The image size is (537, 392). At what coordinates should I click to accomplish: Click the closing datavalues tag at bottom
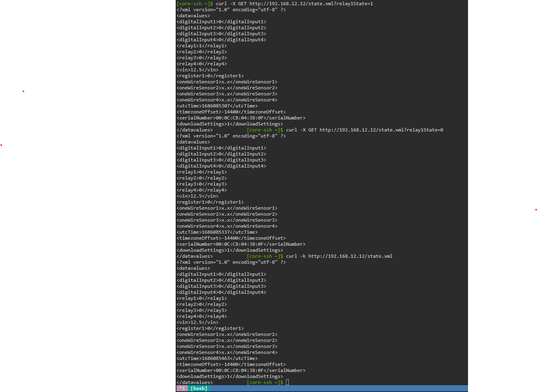pyautogui.click(x=194, y=382)
